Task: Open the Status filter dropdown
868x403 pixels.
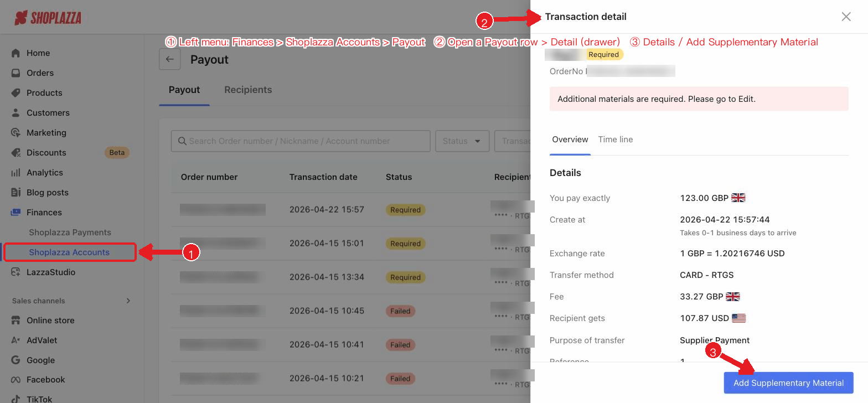Action: coord(462,141)
